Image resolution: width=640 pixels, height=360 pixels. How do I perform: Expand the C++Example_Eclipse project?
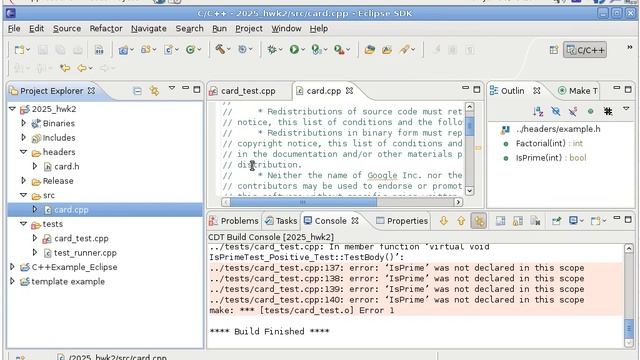(12, 267)
